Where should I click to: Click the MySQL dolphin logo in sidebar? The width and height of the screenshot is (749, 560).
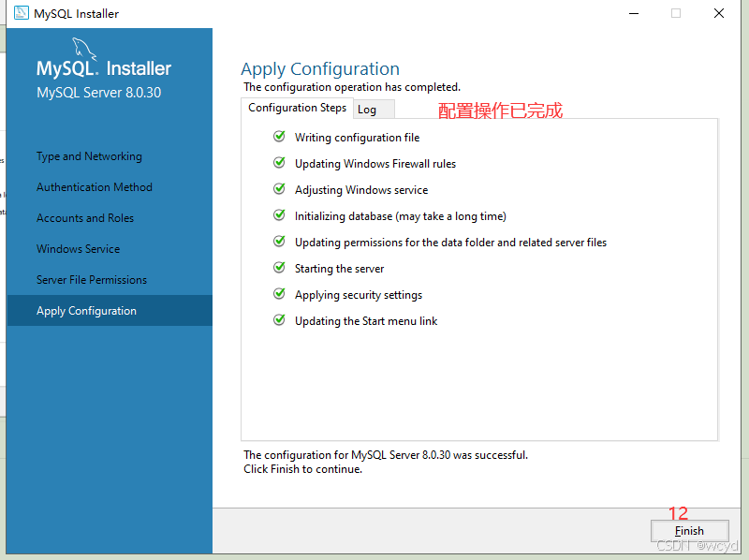pos(84,51)
